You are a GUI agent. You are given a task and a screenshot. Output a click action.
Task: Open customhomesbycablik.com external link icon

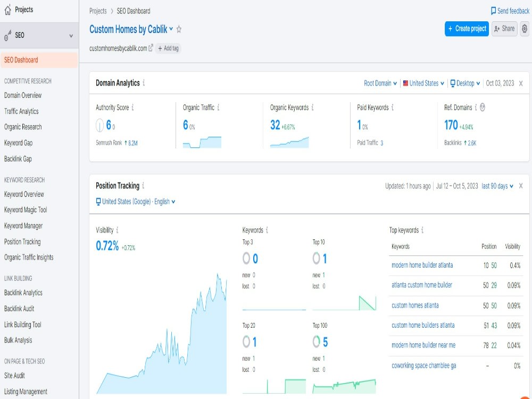(x=151, y=47)
